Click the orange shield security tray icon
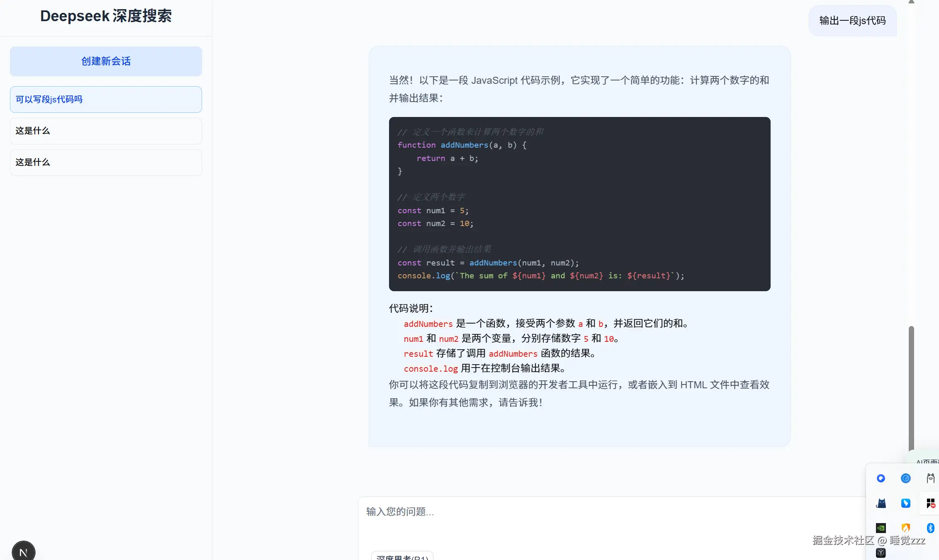Viewport: 939px width, 560px height. click(906, 528)
